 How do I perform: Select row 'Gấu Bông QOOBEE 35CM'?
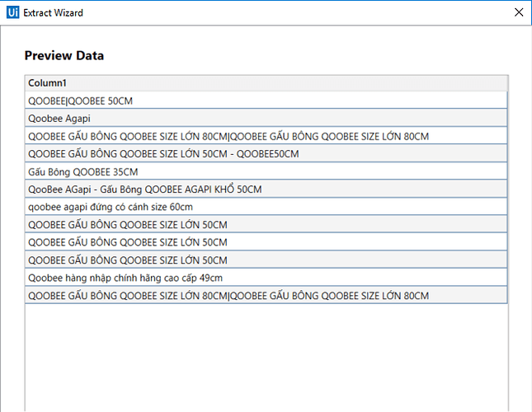(x=266, y=171)
